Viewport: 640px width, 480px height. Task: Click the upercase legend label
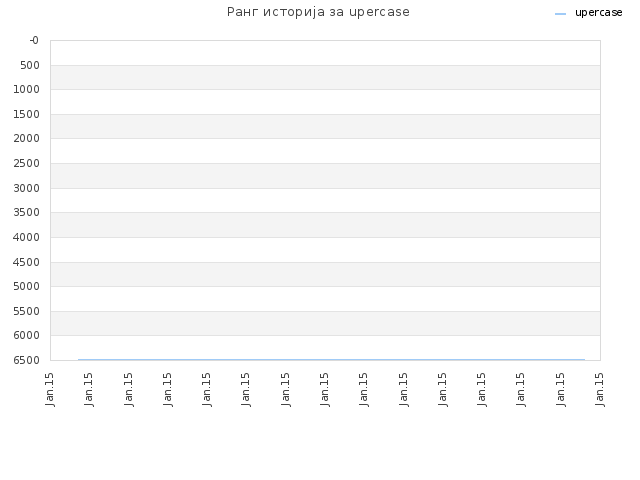(x=598, y=13)
